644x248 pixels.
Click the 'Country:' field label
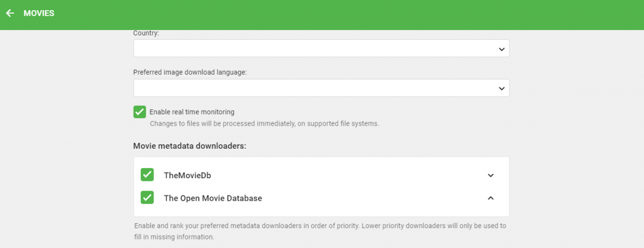tap(147, 33)
